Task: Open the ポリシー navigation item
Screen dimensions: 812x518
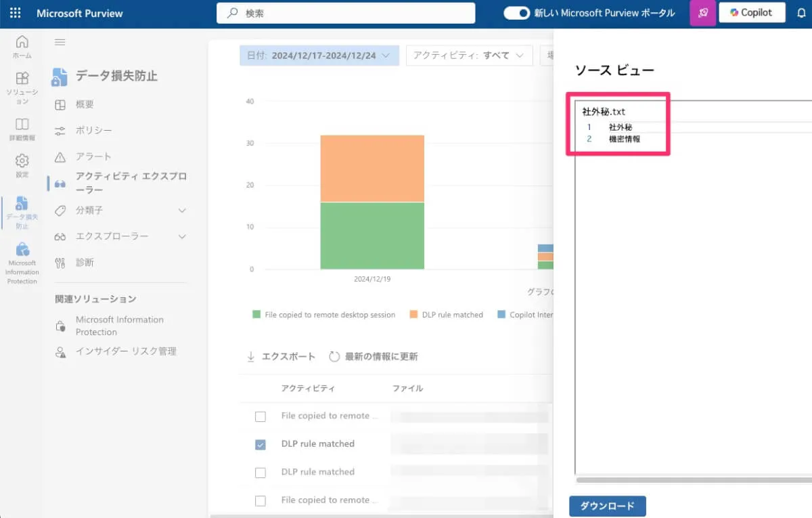Action: tap(93, 130)
